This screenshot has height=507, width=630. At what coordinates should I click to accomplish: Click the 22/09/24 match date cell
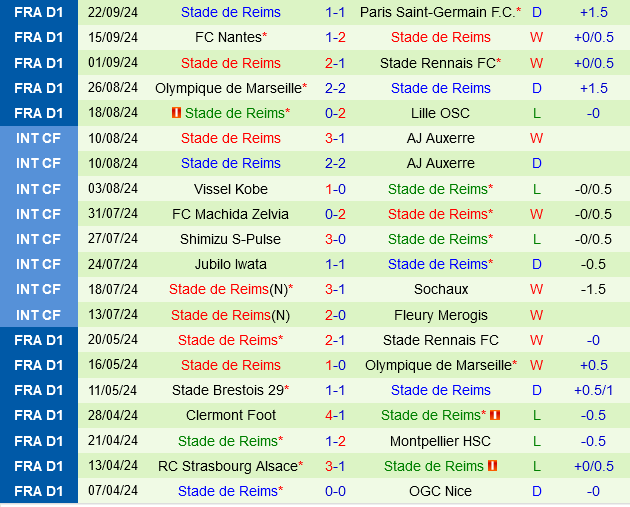(113, 12)
